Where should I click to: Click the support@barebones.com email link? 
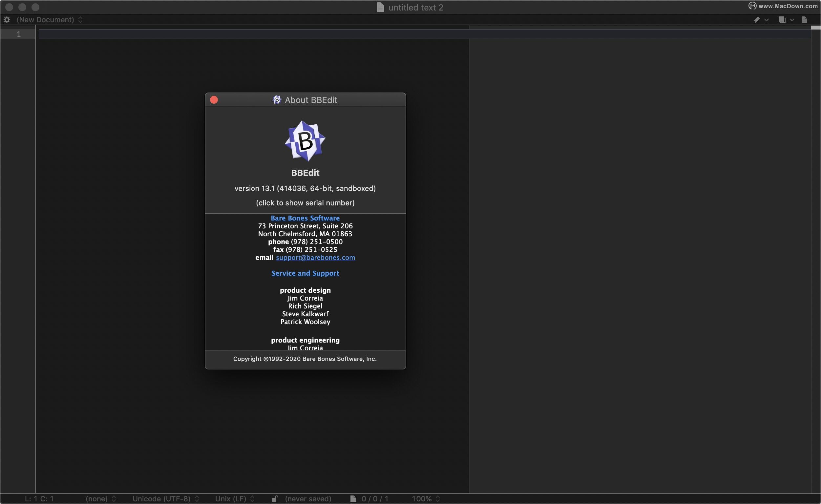pyautogui.click(x=315, y=258)
